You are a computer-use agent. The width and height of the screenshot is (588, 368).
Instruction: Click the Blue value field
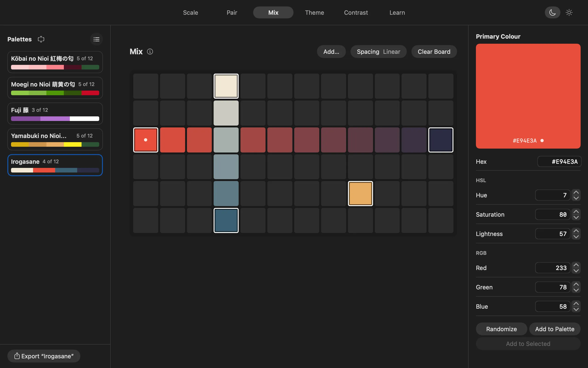(553, 306)
